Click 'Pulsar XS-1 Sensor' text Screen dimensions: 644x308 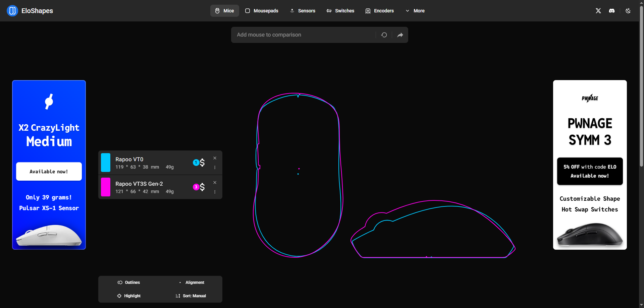(x=49, y=208)
